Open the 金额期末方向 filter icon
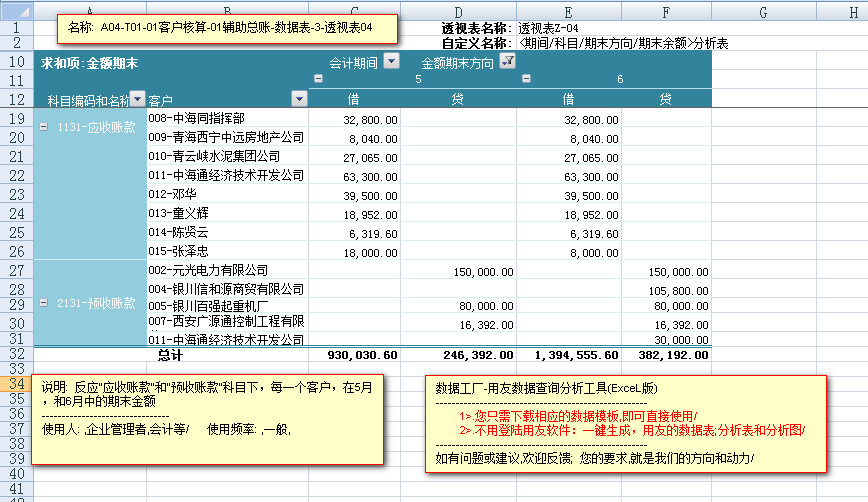The image size is (868, 502). 507,62
